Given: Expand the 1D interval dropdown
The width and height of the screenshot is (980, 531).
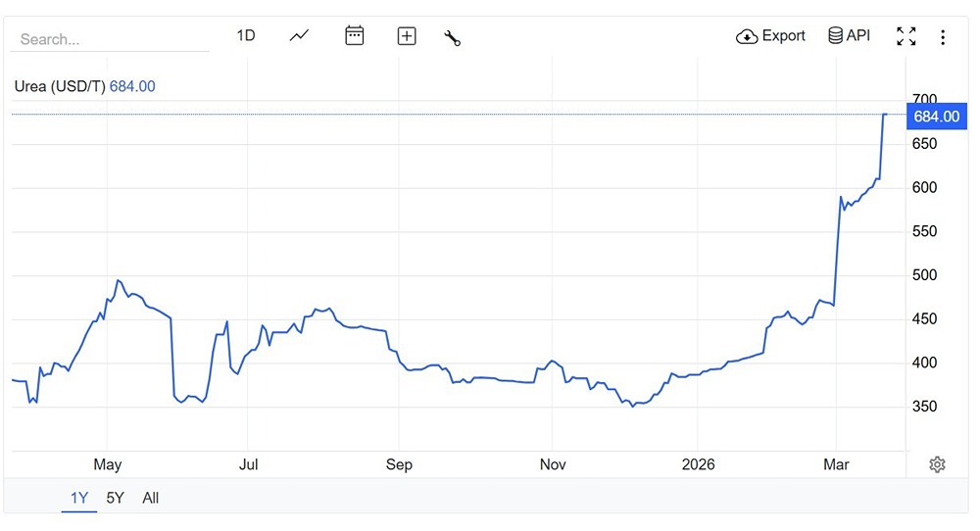Looking at the screenshot, I should [246, 36].
